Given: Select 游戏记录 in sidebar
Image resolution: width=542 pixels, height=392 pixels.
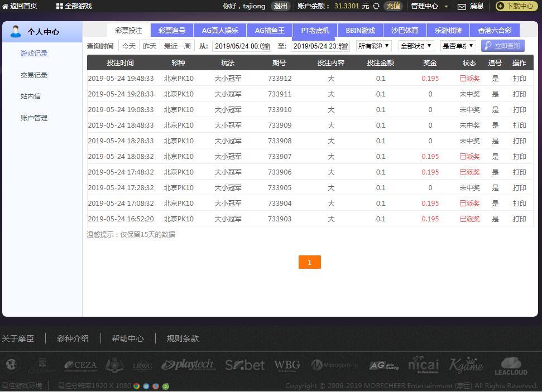Looking at the screenshot, I should click(34, 53).
